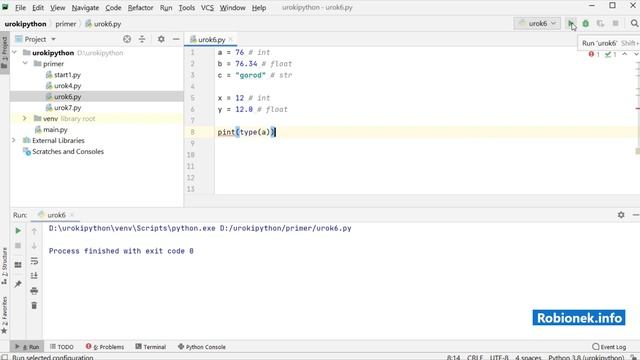640x360 pixels.
Task: Open Project panel settings gear
Action: (161, 39)
